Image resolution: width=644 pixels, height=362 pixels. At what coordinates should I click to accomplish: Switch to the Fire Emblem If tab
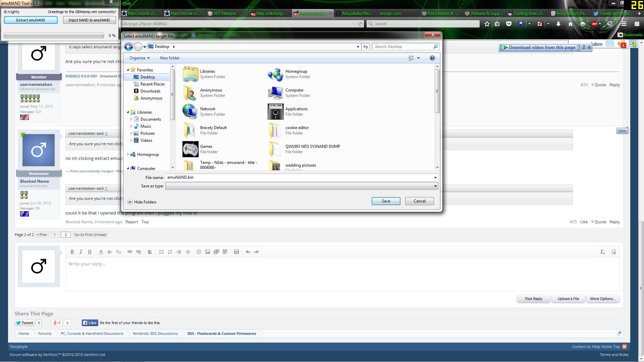440,13
